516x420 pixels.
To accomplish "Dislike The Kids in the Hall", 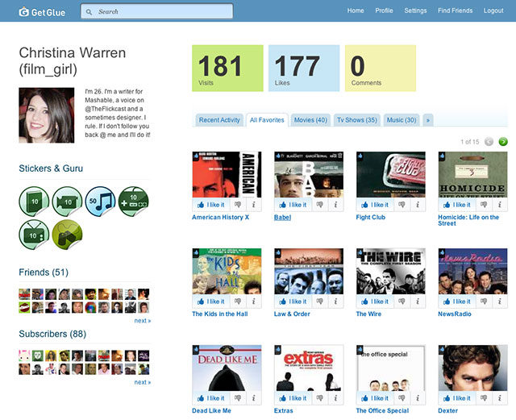I will pyautogui.click(x=238, y=301).
